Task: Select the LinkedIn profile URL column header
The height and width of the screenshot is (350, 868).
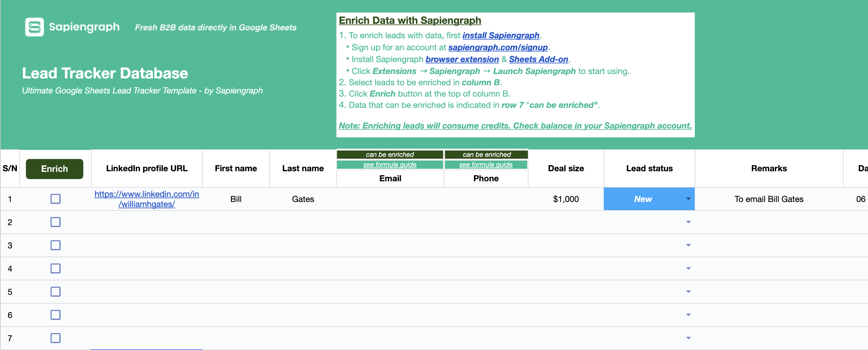Action: [x=147, y=168]
